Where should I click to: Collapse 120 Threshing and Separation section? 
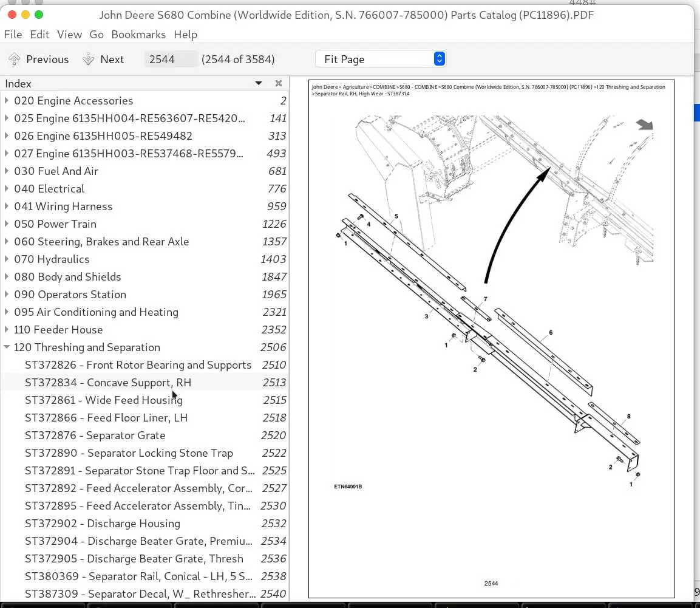6,347
